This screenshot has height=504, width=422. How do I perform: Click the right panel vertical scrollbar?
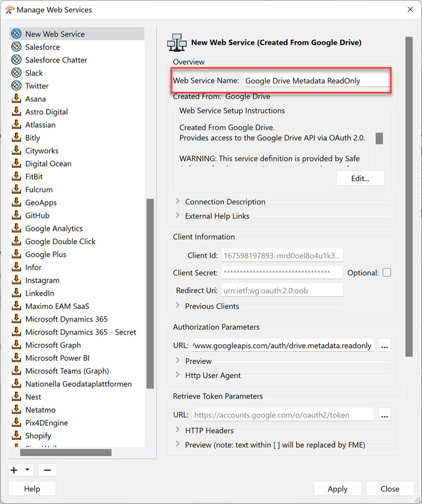(409, 197)
